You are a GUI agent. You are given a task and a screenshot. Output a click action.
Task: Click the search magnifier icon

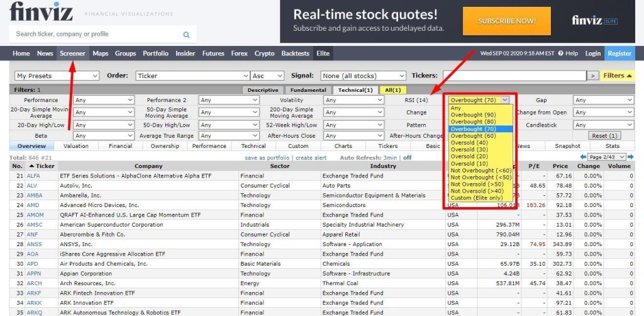point(186,35)
